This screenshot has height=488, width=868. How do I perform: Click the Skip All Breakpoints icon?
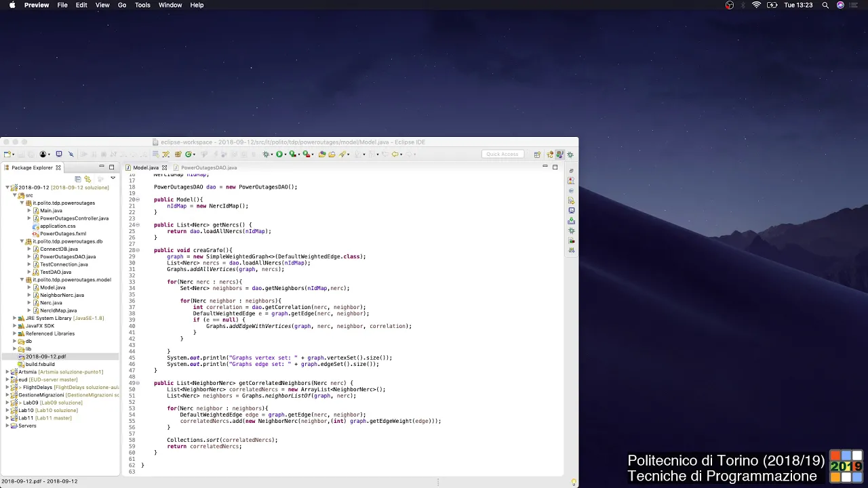[71, 155]
